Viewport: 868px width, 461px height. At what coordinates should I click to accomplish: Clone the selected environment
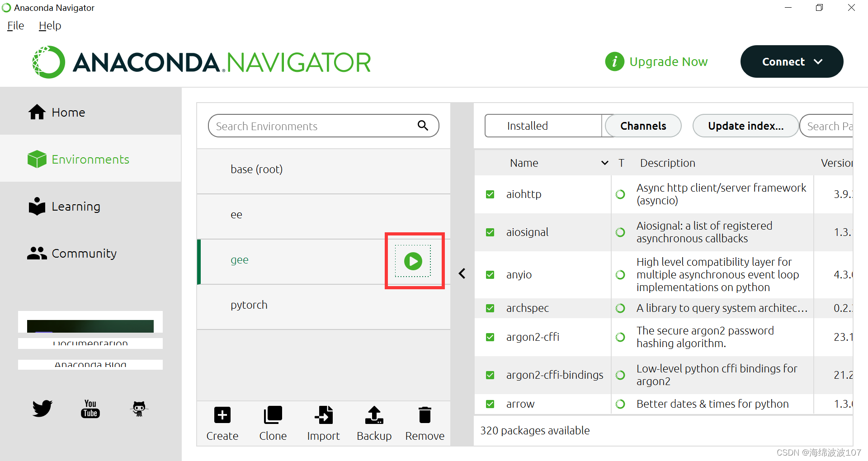(x=273, y=423)
